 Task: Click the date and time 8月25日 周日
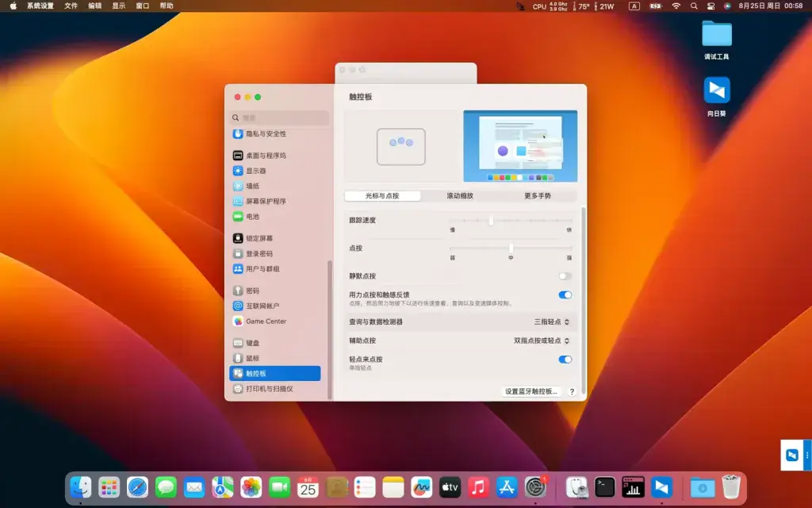771,6
